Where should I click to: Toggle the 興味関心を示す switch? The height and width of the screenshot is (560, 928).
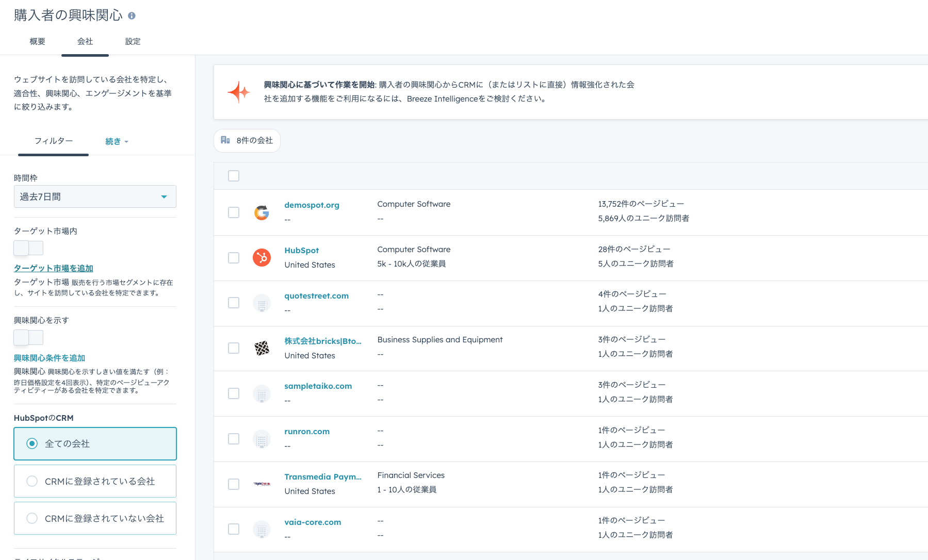(x=28, y=337)
